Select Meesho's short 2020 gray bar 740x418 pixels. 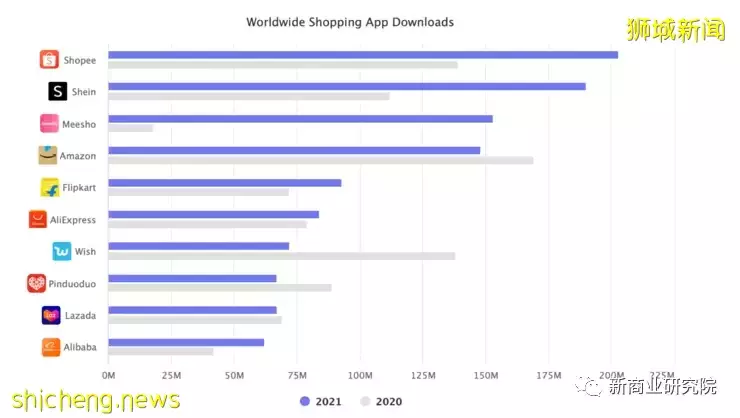pos(130,128)
